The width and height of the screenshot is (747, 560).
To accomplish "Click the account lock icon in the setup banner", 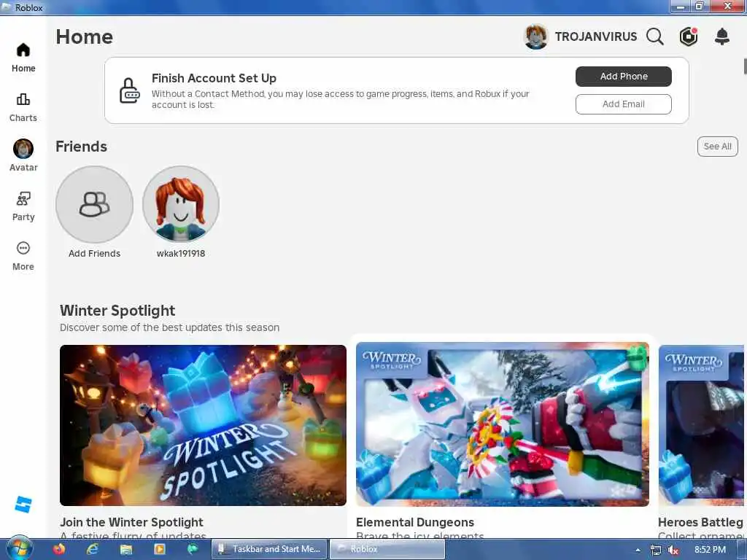I will [130, 90].
